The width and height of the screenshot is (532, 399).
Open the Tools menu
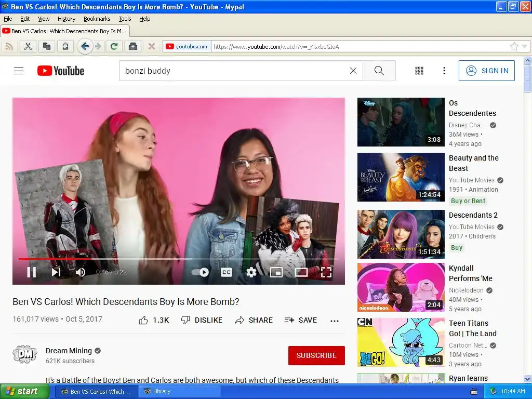(125, 19)
